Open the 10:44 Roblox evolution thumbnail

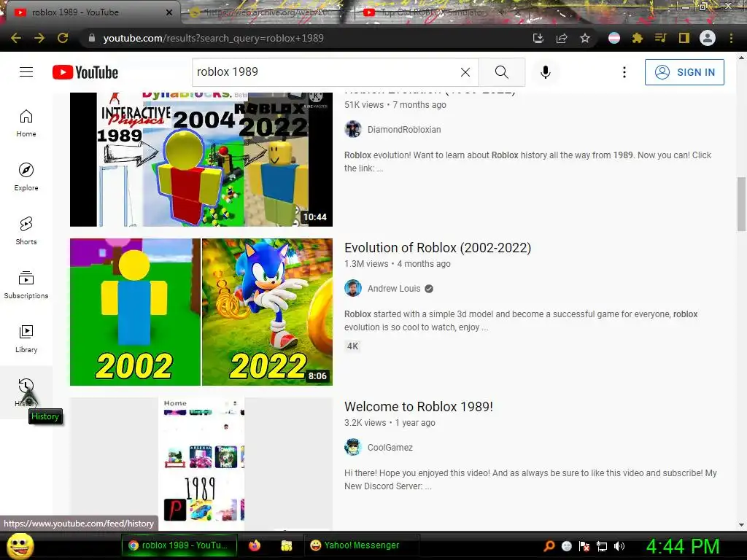[201, 159]
